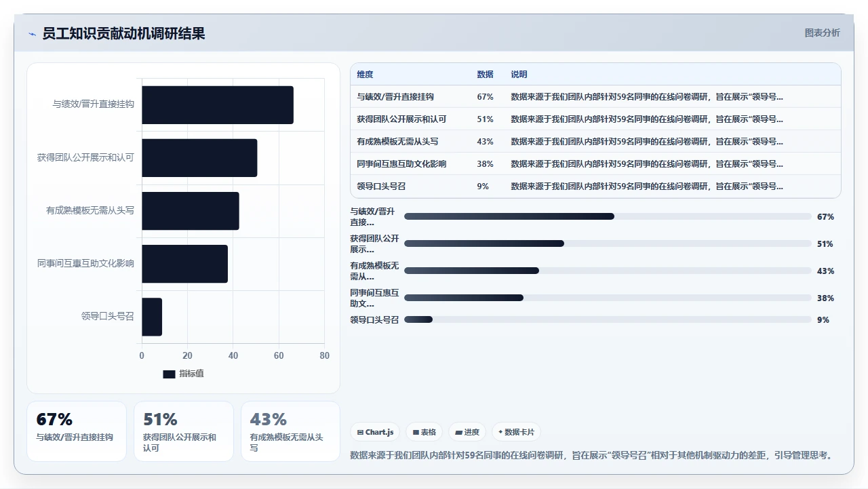The width and height of the screenshot is (868, 489).
Task: Select table row 获得团队公开展示和认可
Action: coord(595,119)
